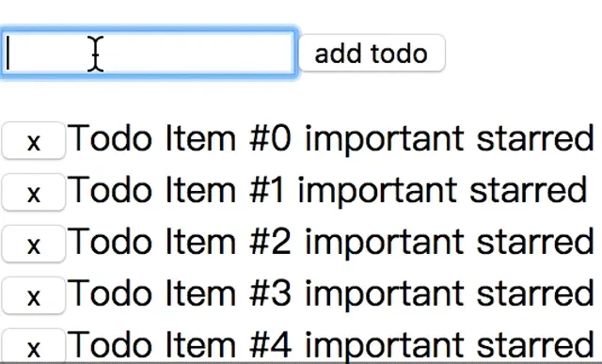Focus the new todo text input field
This screenshot has height=364, width=602.
149,53
